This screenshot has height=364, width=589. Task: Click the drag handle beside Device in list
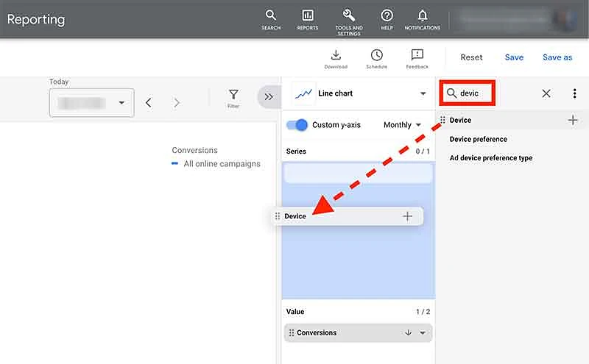point(442,120)
